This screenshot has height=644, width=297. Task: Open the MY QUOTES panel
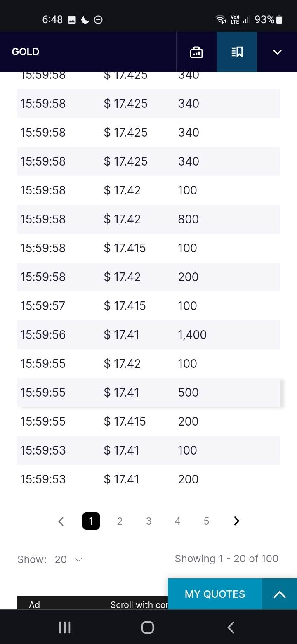215,594
